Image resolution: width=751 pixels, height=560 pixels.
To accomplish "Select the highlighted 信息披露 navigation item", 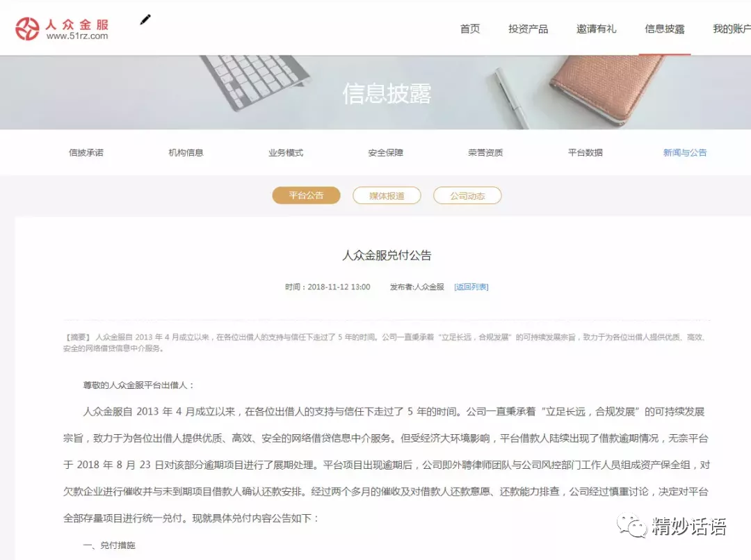I will [665, 29].
